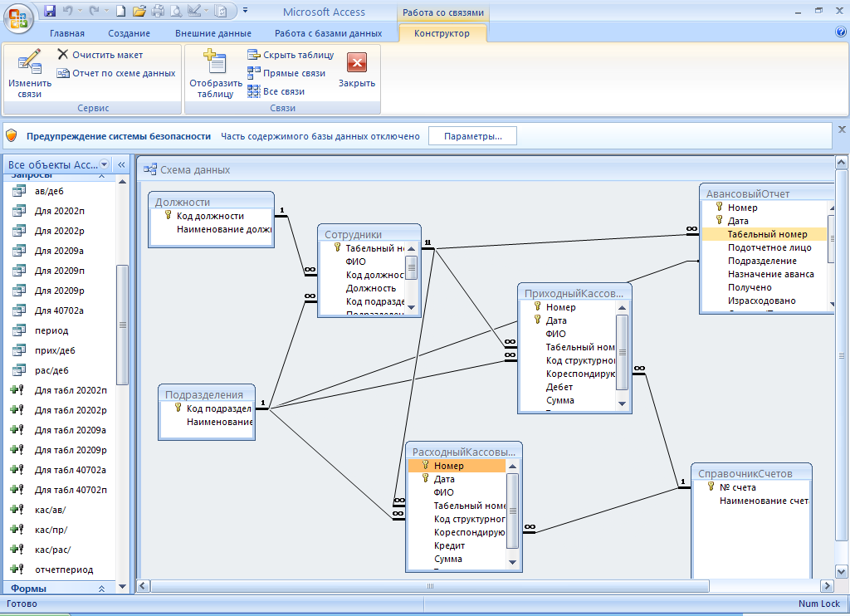This screenshot has height=616, width=850.
Task: Redo action in quick access toolbar
Action: [x=95, y=10]
